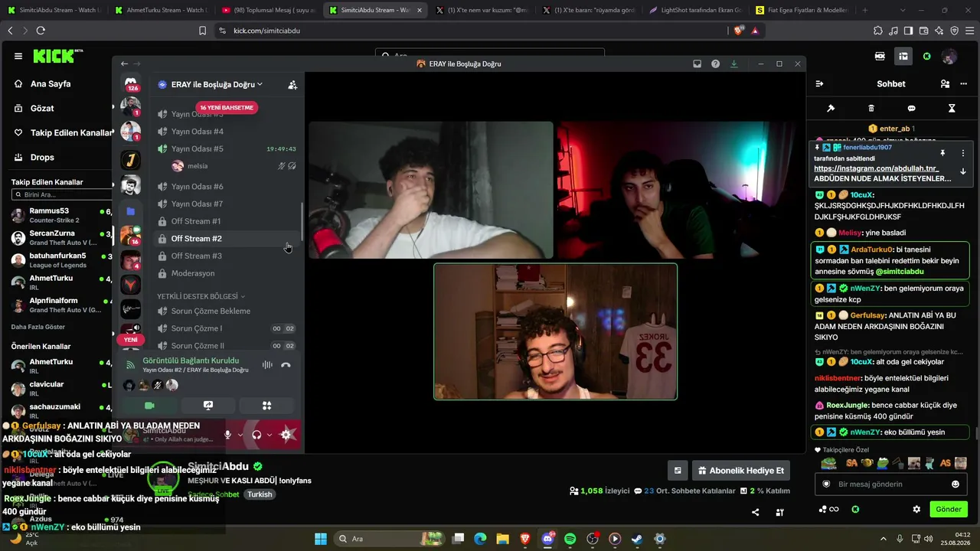
Task: Collapse the Kick Sohbet chat panel
Action: pyautogui.click(x=819, y=84)
